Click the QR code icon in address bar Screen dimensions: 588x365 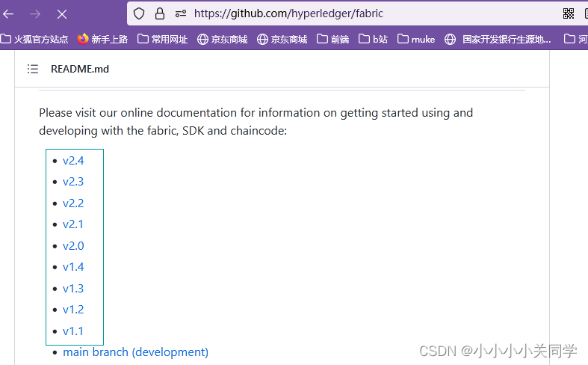click(569, 14)
